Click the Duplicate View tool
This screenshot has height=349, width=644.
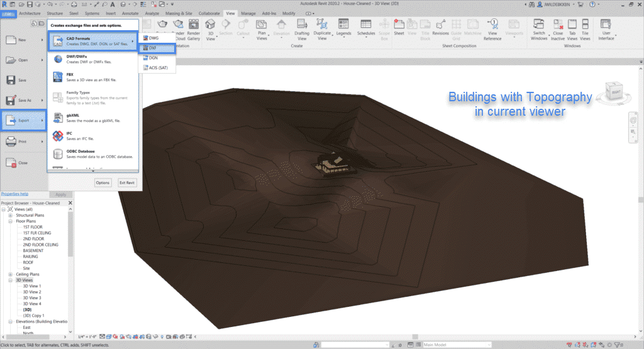click(x=322, y=30)
